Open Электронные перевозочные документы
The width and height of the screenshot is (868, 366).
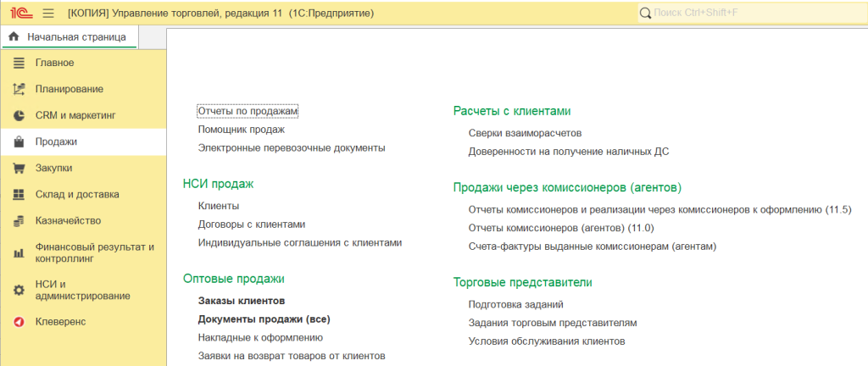292,148
